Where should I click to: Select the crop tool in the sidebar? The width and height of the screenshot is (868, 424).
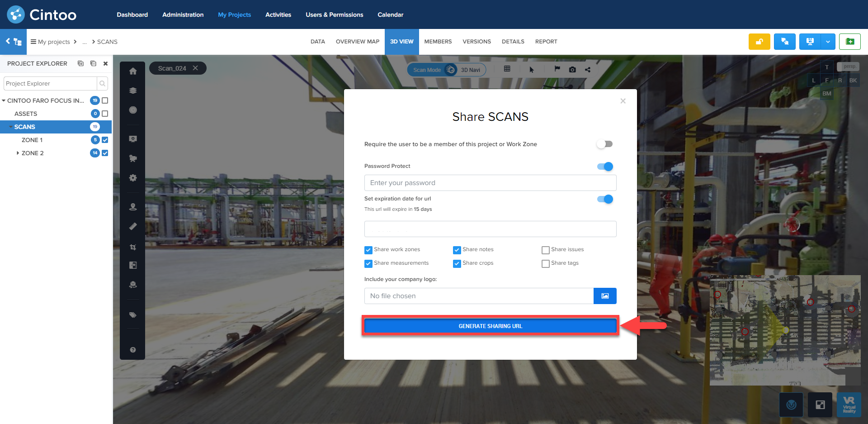click(133, 247)
